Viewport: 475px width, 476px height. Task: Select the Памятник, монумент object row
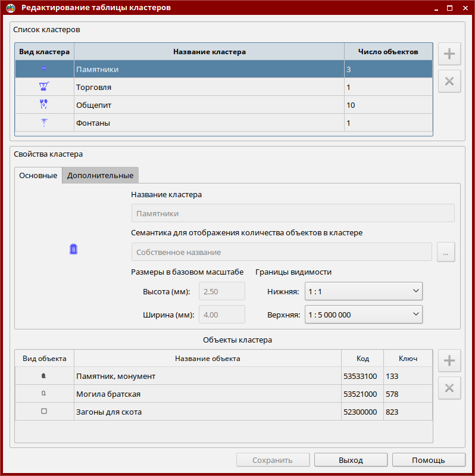[x=224, y=376]
